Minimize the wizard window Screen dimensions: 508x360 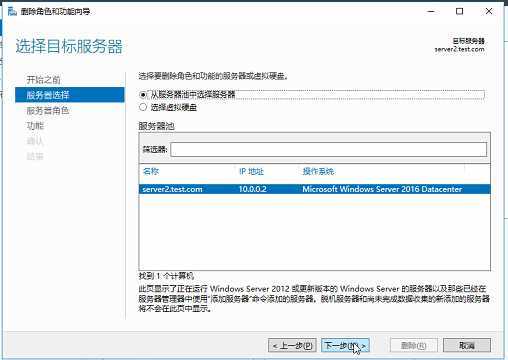431,11
